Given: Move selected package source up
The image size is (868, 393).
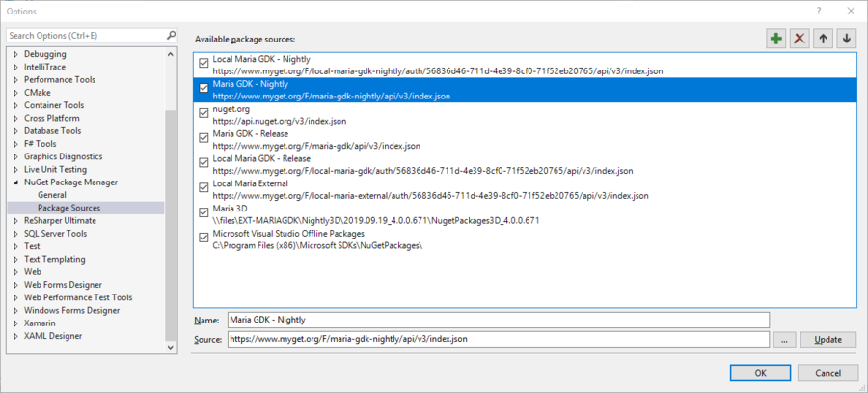Looking at the screenshot, I should click(x=824, y=39).
